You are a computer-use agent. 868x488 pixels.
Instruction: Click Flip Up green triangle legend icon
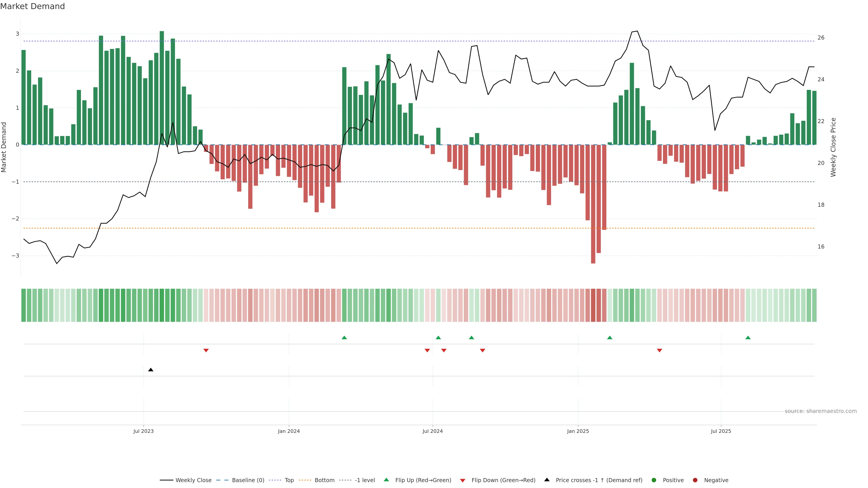(x=387, y=480)
